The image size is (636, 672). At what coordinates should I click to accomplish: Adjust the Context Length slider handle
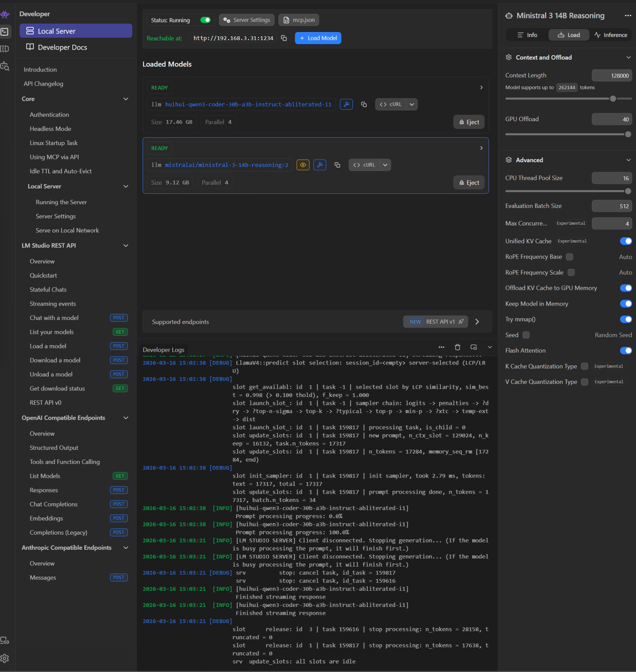tap(613, 99)
